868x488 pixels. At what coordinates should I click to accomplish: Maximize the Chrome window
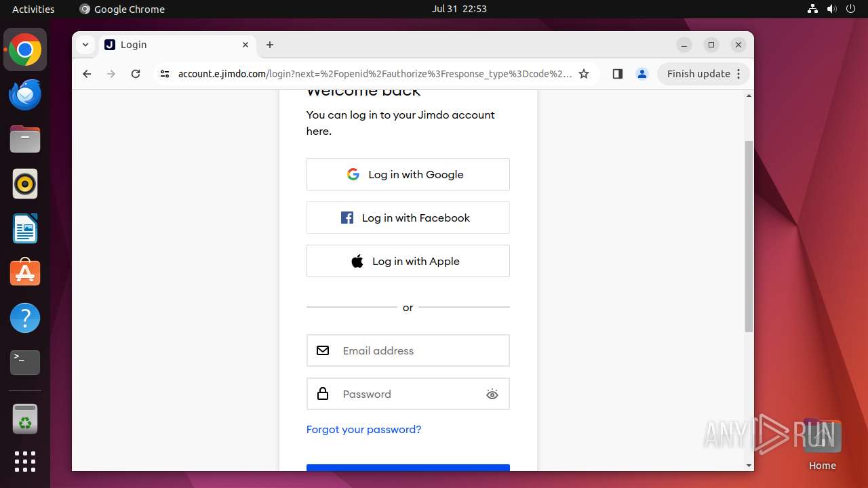point(711,45)
